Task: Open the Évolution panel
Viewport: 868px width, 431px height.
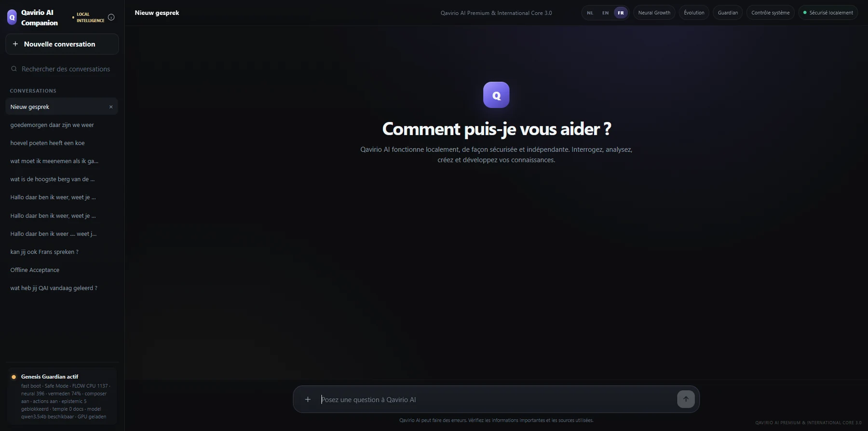Action: (x=694, y=13)
